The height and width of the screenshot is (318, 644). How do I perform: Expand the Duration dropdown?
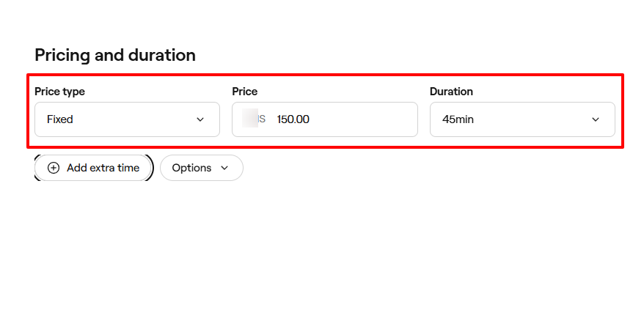point(522,119)
